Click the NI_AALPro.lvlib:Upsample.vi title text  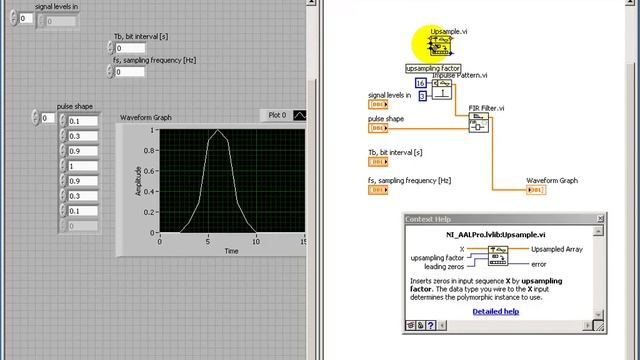[496, 235]
